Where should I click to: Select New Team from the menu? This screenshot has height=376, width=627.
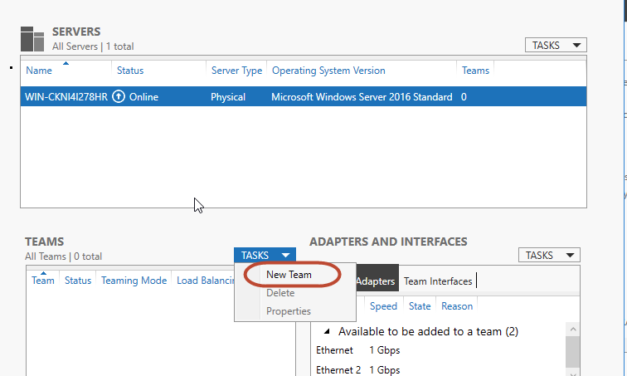point(289,275)
